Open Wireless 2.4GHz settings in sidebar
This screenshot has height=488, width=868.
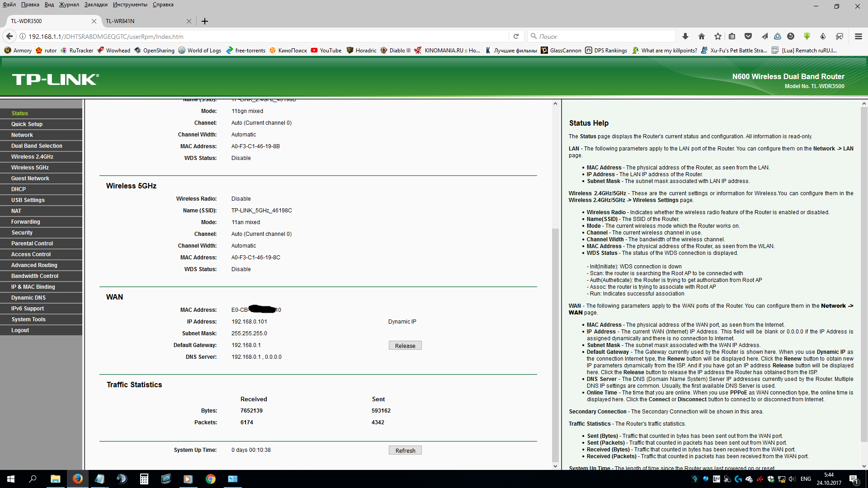pos(41,157)
